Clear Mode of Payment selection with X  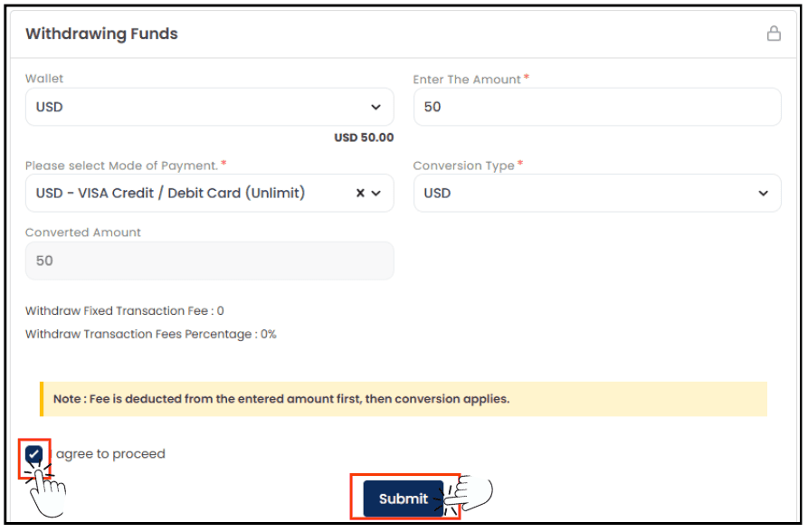pyautogui.click(x=360, y=193)
